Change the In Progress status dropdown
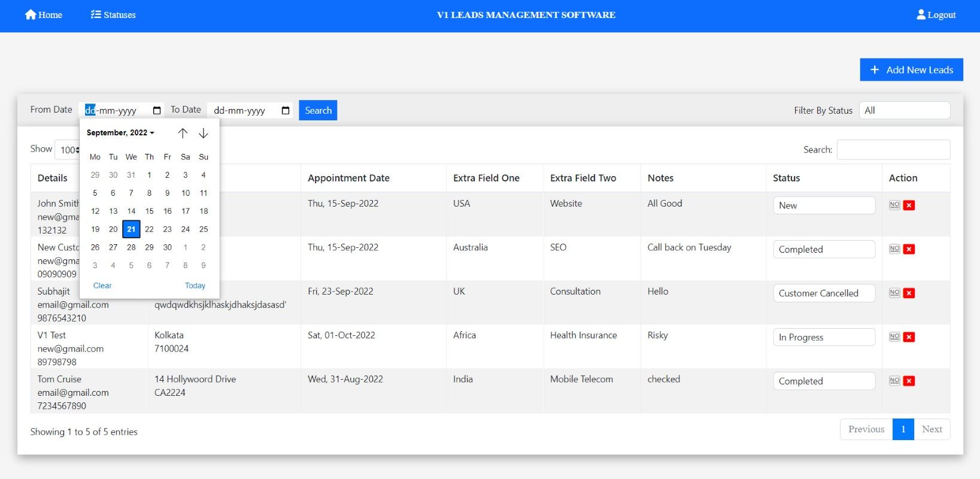The width and height of the screenshot is (980, 479). pyautogui.click(x=824, y=337)
